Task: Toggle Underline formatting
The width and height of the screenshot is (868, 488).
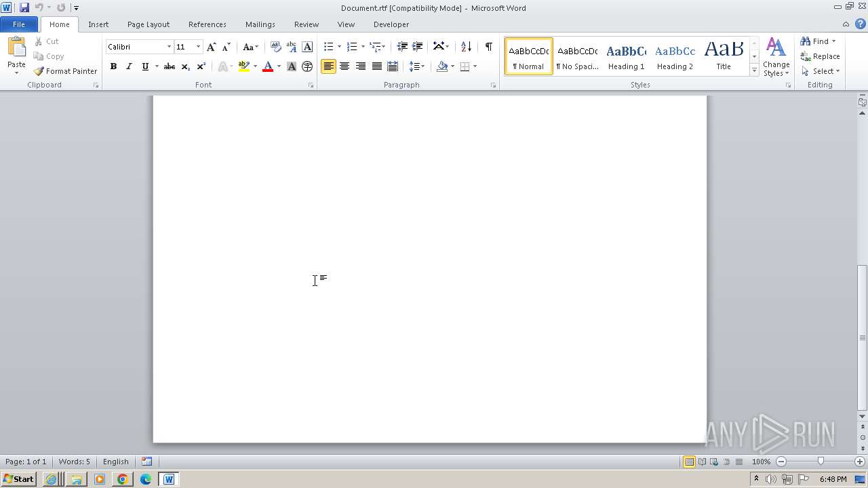Action: 144,66
